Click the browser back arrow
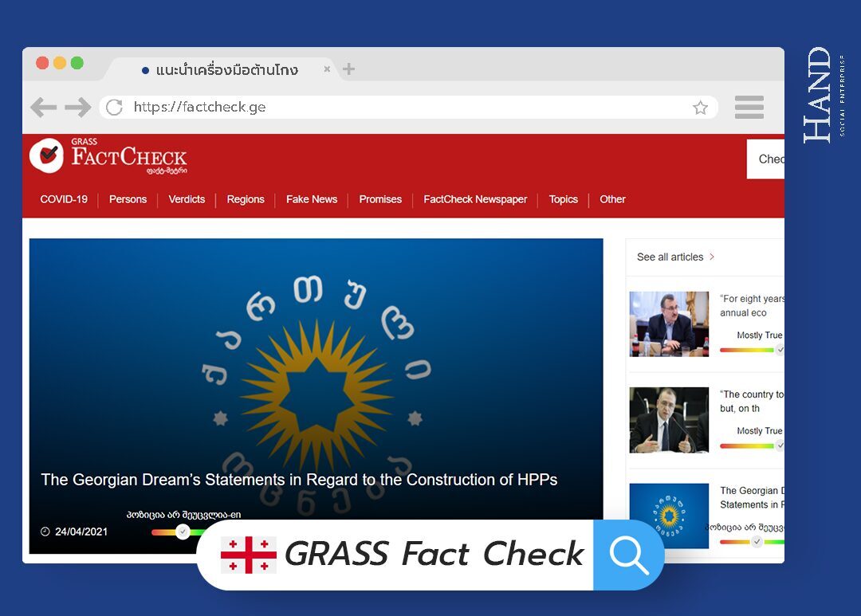This screenshot has height=616, width=861. pos(43,107)
